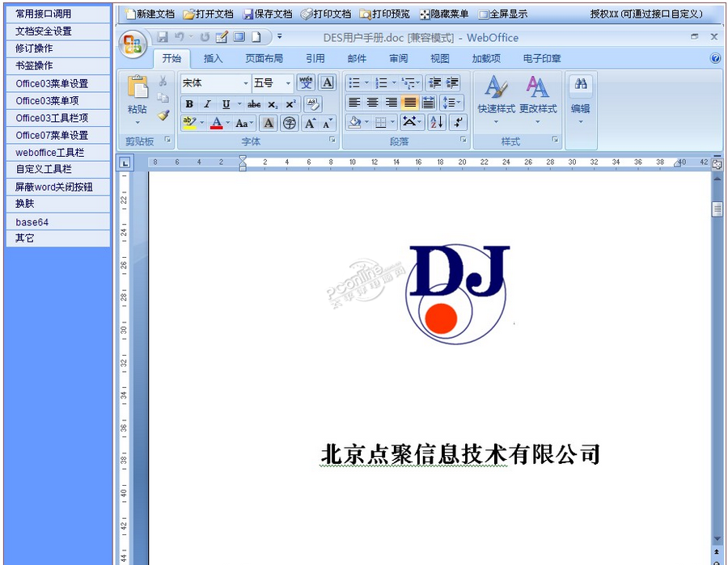Click the text highlight color button
The height and width of the screenshot is (565, 728).
189,123
